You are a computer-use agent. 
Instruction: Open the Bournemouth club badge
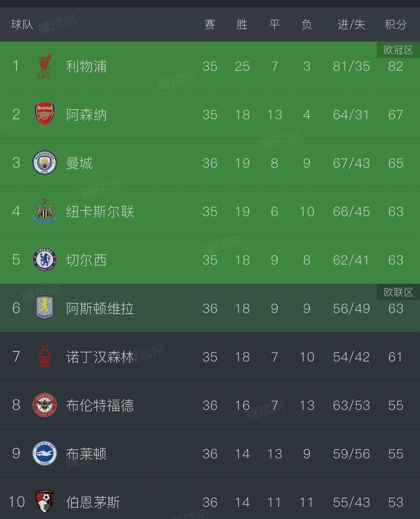45,502
